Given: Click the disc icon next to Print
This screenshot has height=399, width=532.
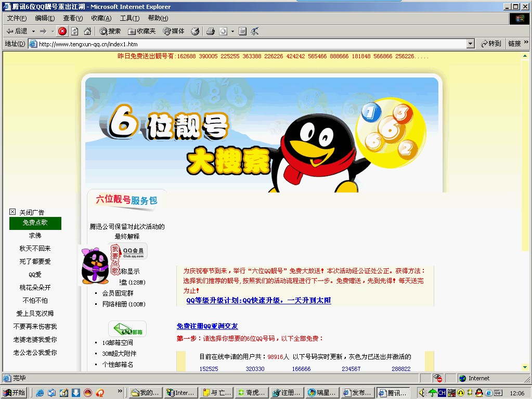Looking at the screenshot, I should pyautogui.click(x=223, y=31).
